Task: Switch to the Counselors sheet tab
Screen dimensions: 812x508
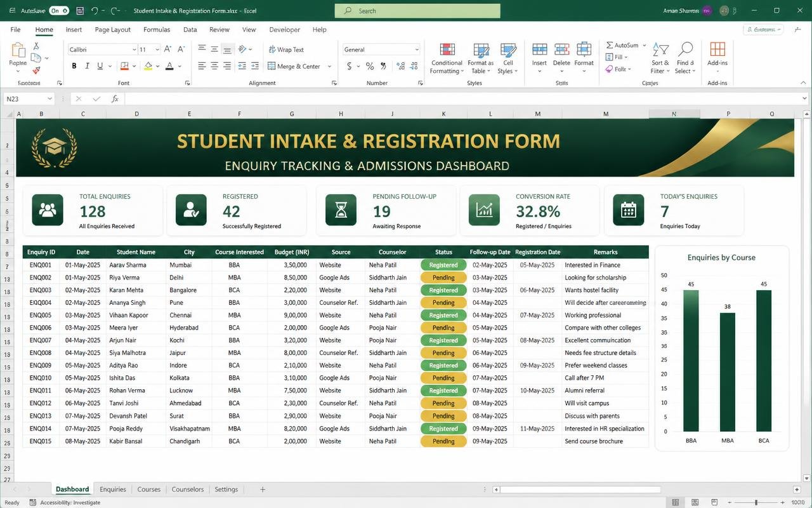Action: (188, 490)
